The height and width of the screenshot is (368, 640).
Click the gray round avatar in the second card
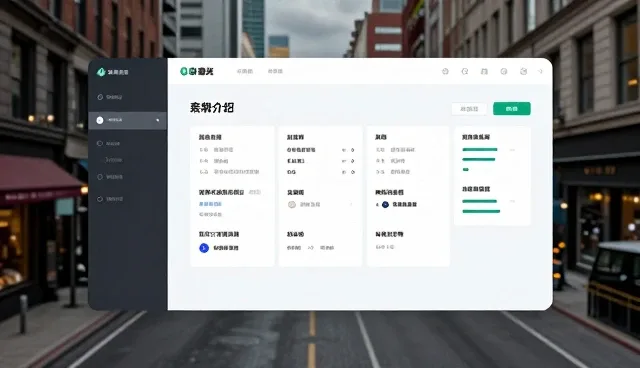292,204
